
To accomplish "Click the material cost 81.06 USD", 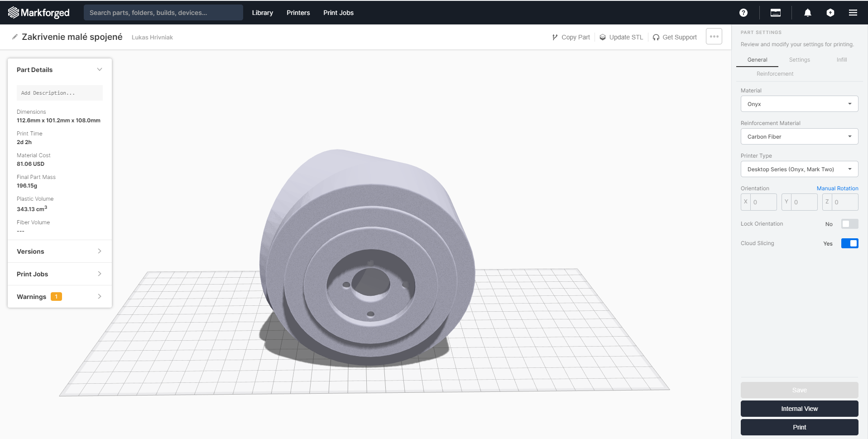I will pos(30,164).
